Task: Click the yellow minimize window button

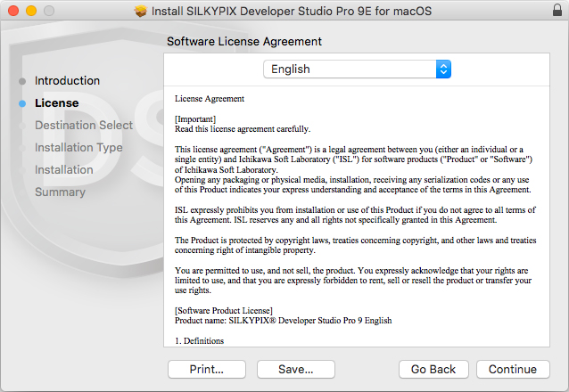Action: click(x=31, y=11)
